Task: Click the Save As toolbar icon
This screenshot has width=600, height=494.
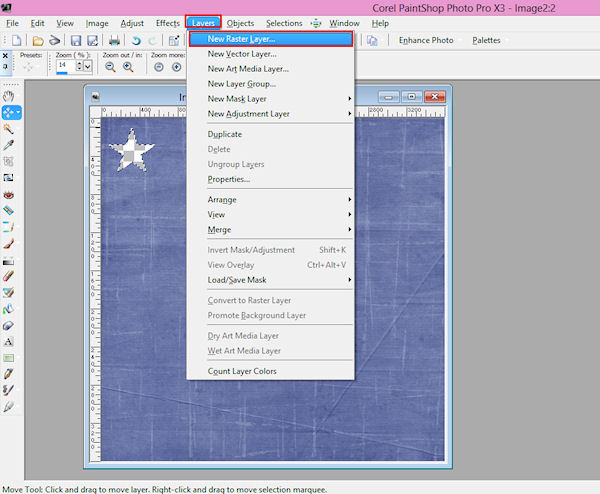Action: 92,41
